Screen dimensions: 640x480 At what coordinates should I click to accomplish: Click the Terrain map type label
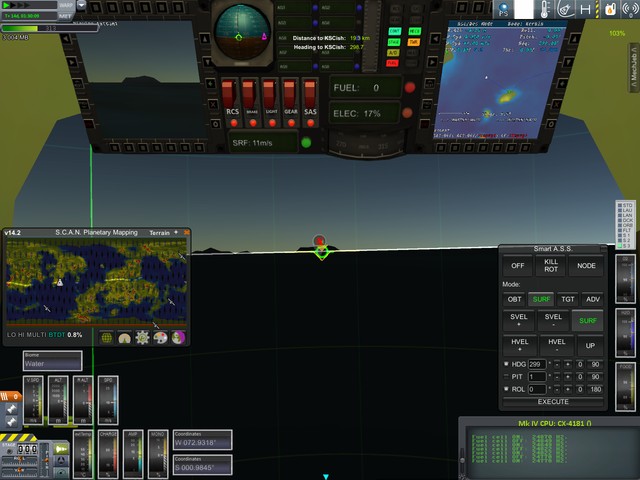[159, 233]
